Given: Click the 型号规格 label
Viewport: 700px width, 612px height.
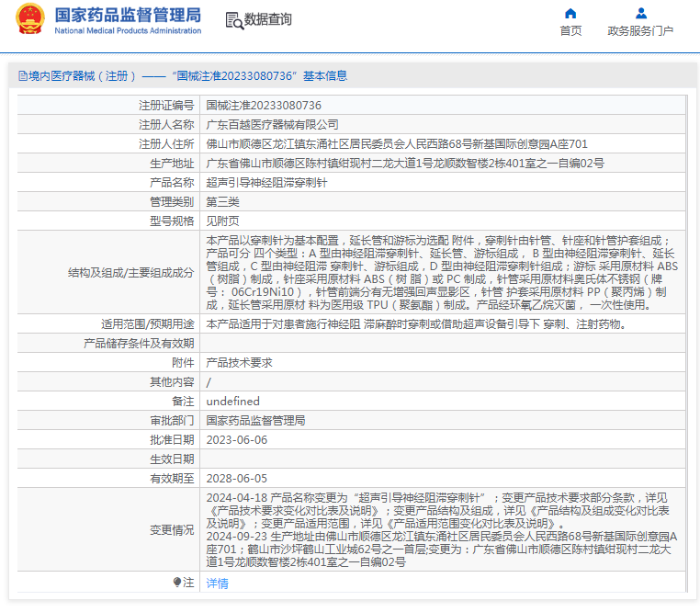Looking at the screenshot, I should 172,221.
